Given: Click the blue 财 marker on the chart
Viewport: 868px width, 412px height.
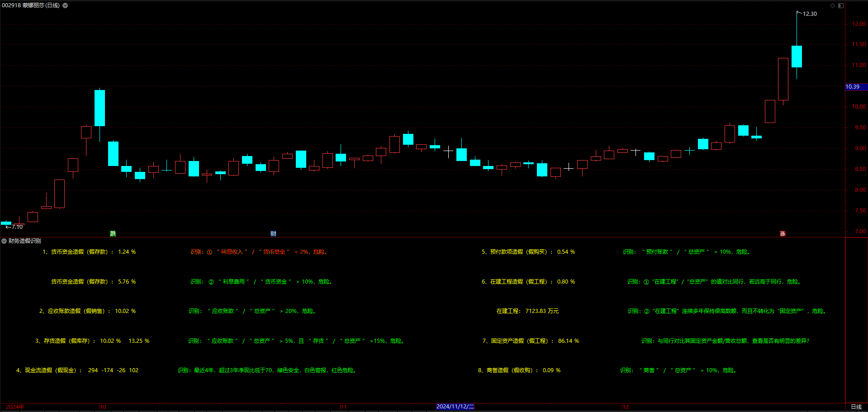Looking at the screenshot, I should [x=273, y=233].
